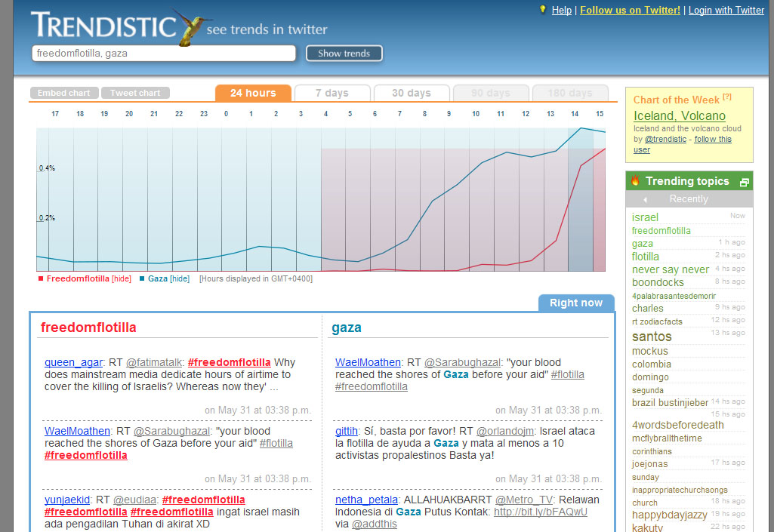Screen dimensions: 774x532
Task: Open the joejonas trending topic
Action: [649, 464]
